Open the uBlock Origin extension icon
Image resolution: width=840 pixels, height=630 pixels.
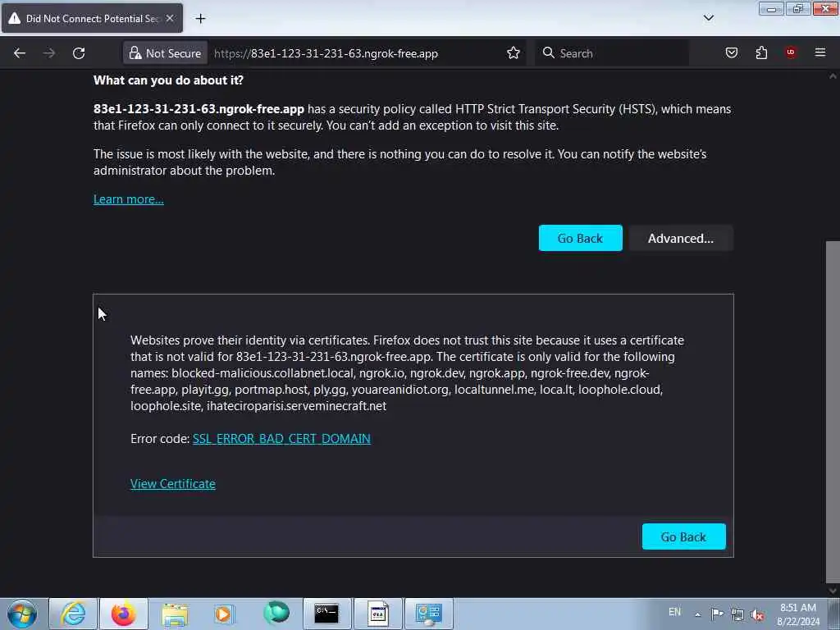pos(791,52)
